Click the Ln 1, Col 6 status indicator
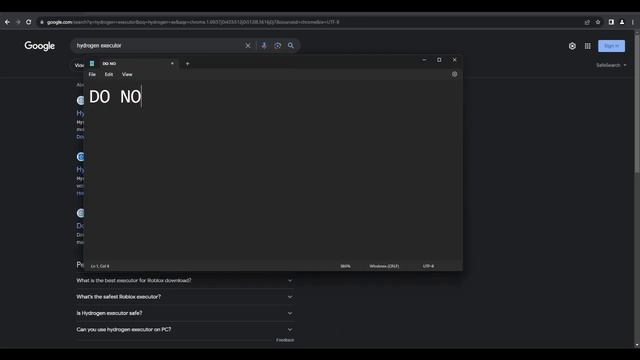 click(x=100, y=266)
